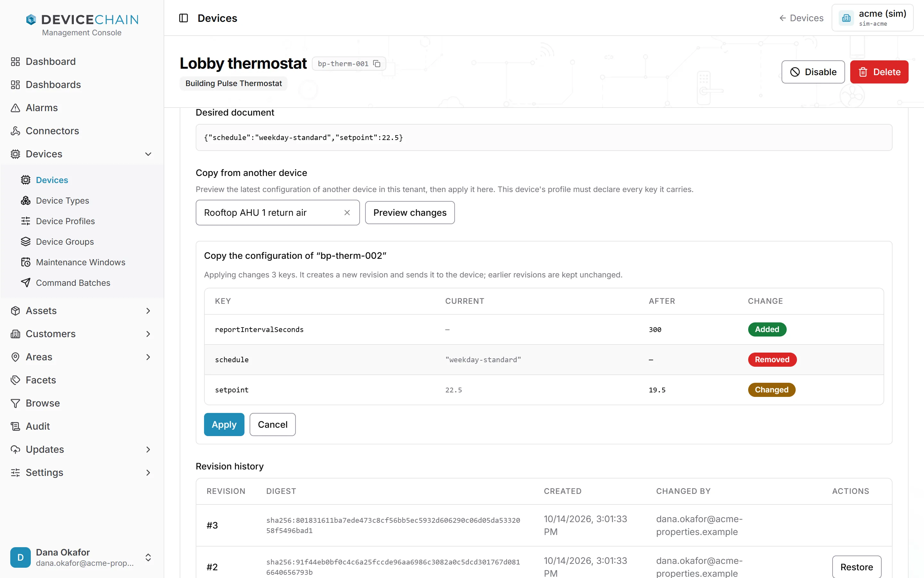Image resolution: width=924 pixels, height=578 pixels.
Task: Go back via the Devices link
Action: tap(801, 18)
